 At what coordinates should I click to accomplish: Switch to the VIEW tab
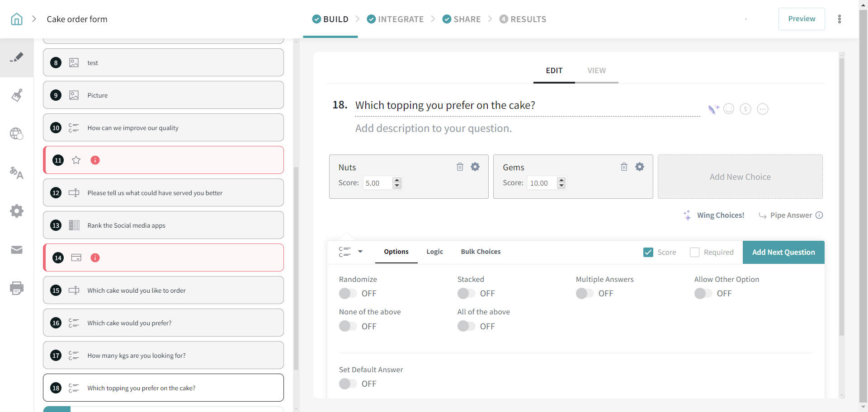point(596,70)
